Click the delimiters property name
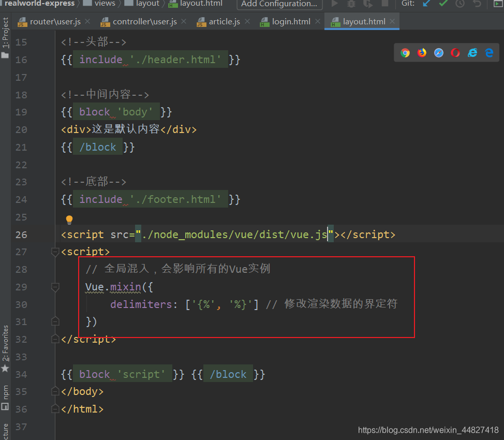The image size is (504, 440). 141,304
